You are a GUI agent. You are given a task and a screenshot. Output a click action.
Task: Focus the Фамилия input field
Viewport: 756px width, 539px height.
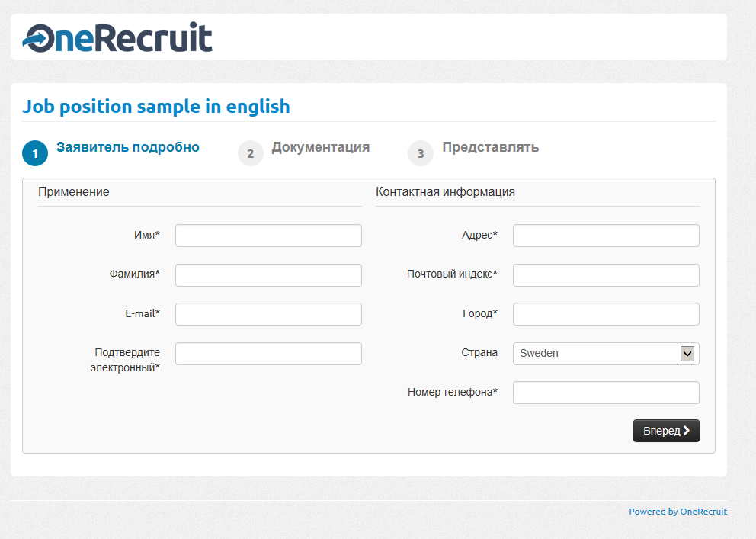pyautogui.click(x=268, y=274)
